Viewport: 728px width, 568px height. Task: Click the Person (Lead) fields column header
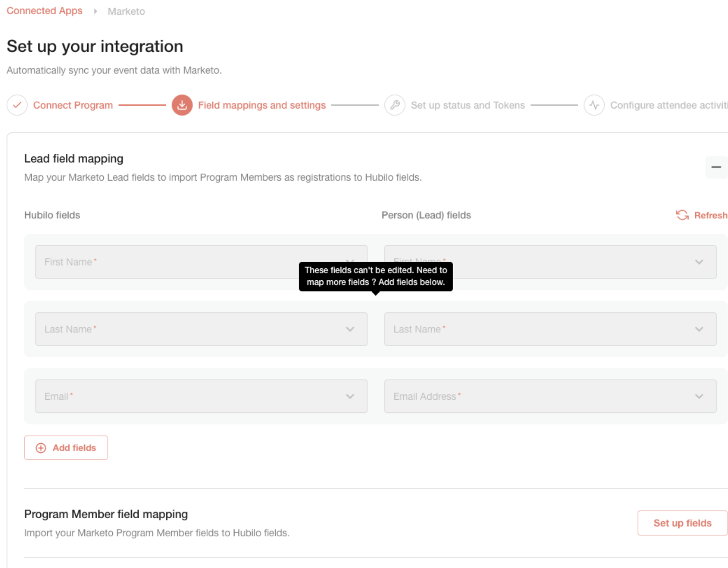pyautogui.click(x=426, y=215)
